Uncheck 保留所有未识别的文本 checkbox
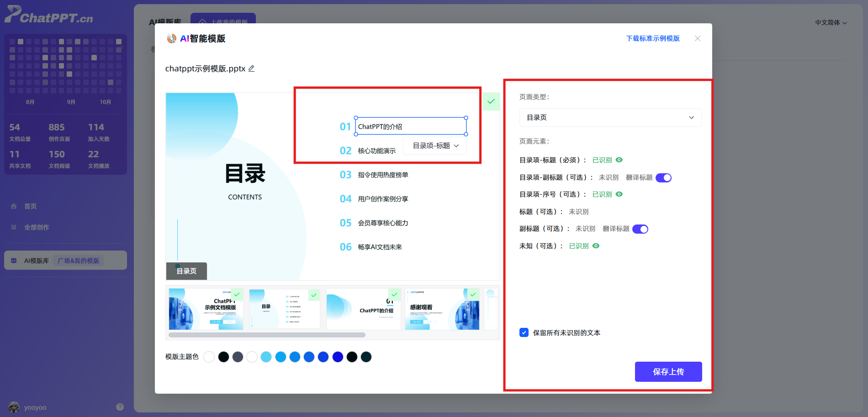 pos(524,333)
